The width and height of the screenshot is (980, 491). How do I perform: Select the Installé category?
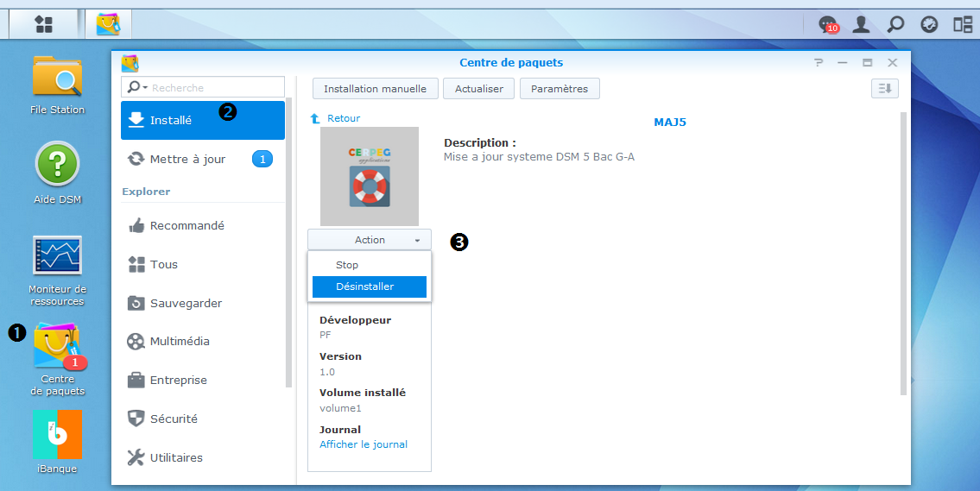point(203,120)
